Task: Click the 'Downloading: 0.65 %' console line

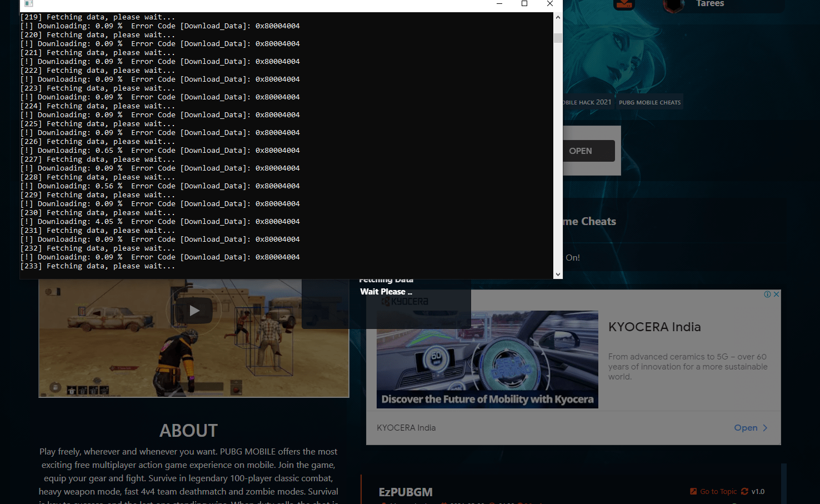Action: point(160,151)
